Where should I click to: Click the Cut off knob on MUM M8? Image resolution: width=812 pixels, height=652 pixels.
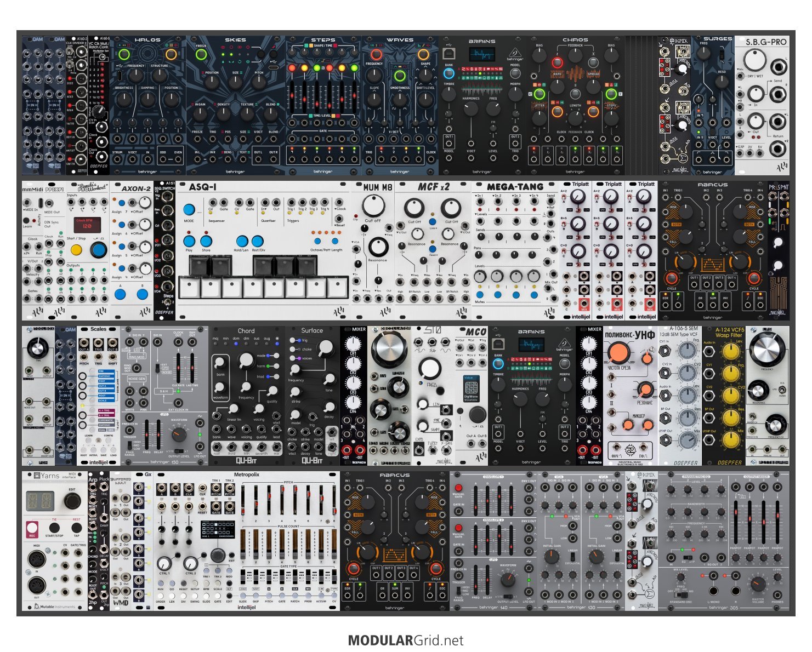pyautogui.click(x=373, y=206)
